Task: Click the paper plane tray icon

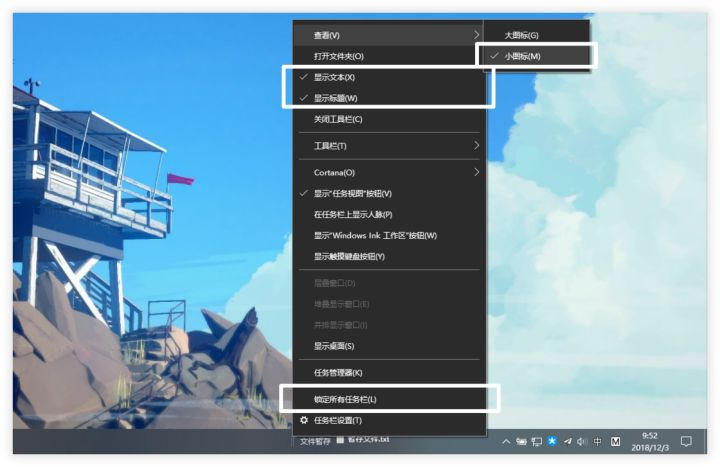Action: click(568, 441)
